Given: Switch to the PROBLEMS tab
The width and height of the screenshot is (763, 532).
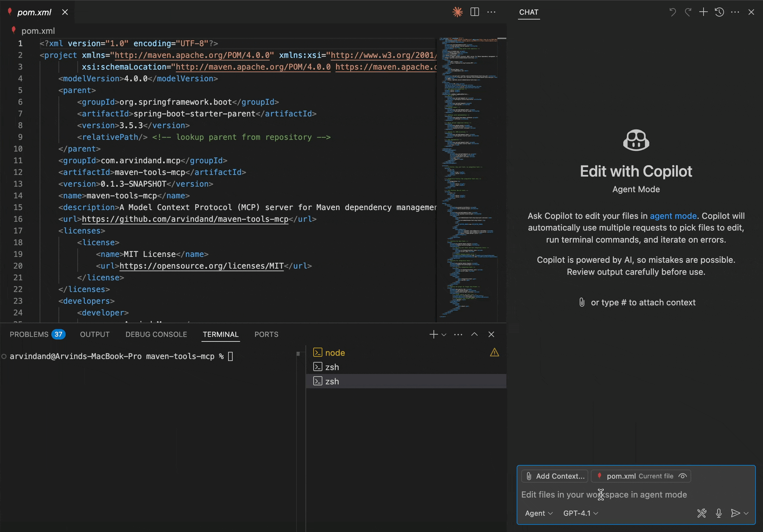Looking at the screenshot, I should coord(29,335).
